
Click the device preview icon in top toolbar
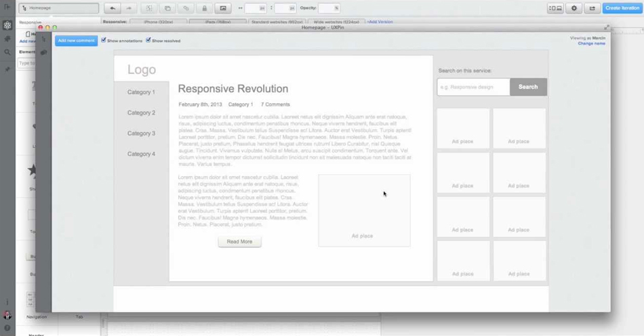pyautogui.click(x=555, y=8)
